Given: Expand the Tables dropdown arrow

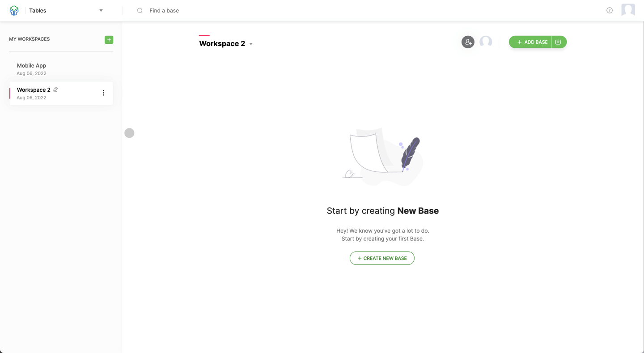Looking at the screenshot, I should pos(101,10).
